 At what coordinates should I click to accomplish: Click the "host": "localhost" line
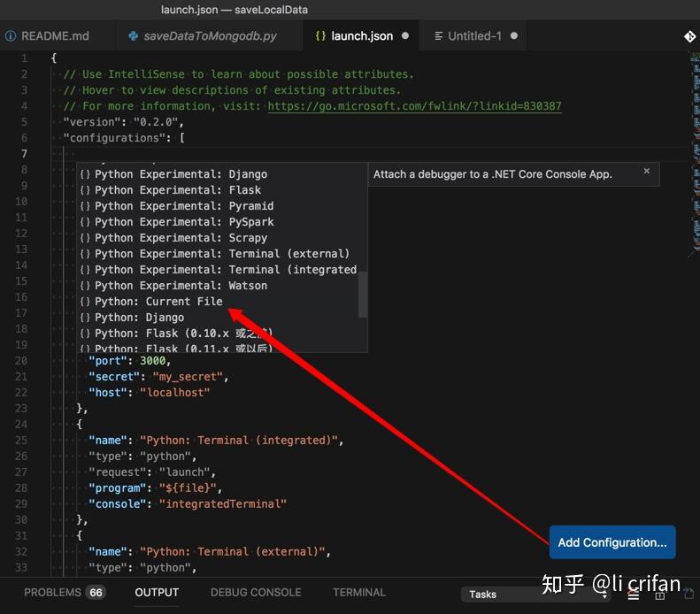point(149,393)
